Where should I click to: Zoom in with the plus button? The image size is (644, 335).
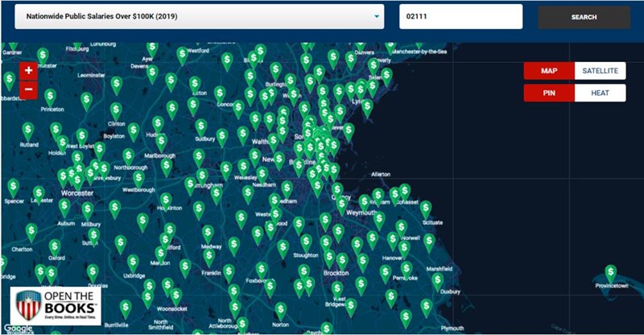click(28, 71)
